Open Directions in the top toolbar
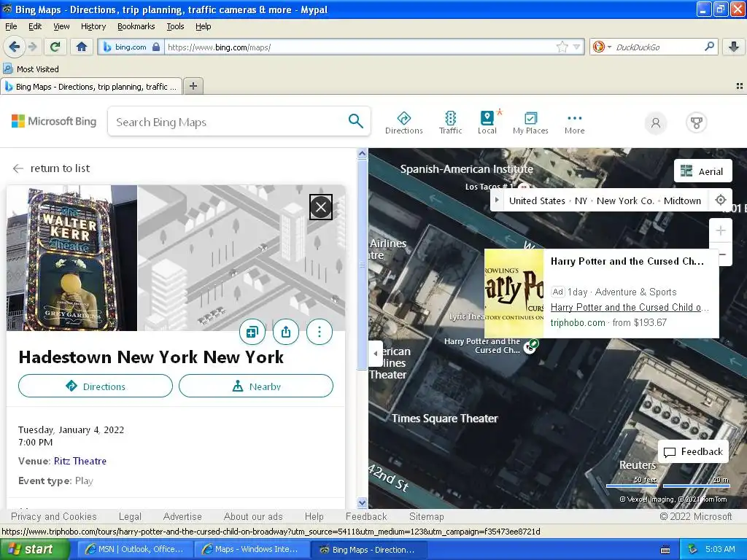Screen dimensions: 747x560 click(403, 122)
